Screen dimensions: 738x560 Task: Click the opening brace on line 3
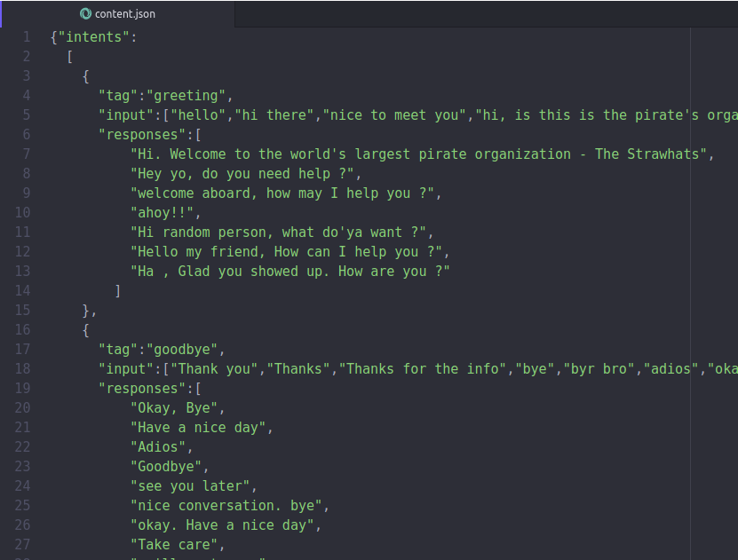pos(85,75)
